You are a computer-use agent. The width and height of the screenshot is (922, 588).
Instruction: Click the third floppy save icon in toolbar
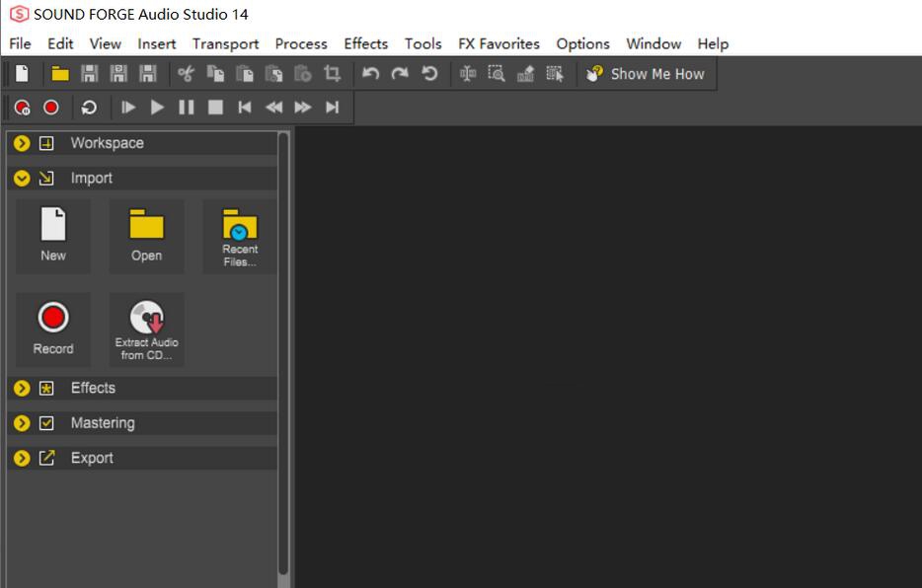148,73
